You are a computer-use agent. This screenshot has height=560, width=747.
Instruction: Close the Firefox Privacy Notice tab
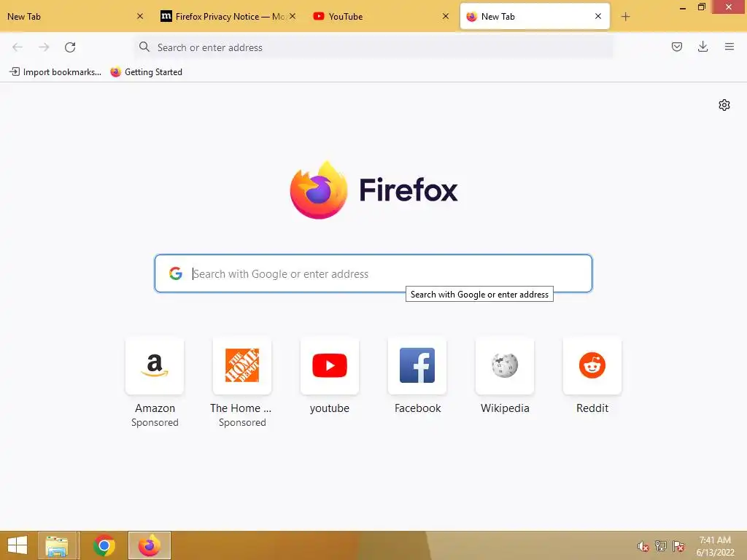pyautogui.click(x=293, y=16)
